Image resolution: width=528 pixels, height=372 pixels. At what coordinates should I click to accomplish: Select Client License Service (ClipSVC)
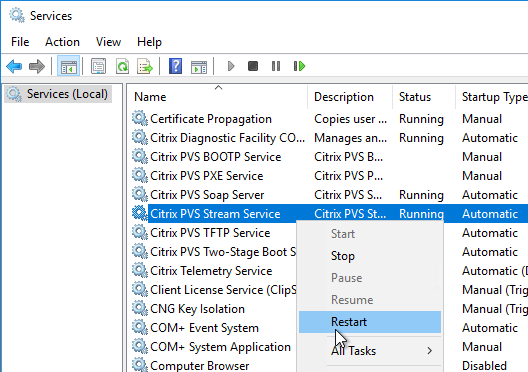[223, 290]
